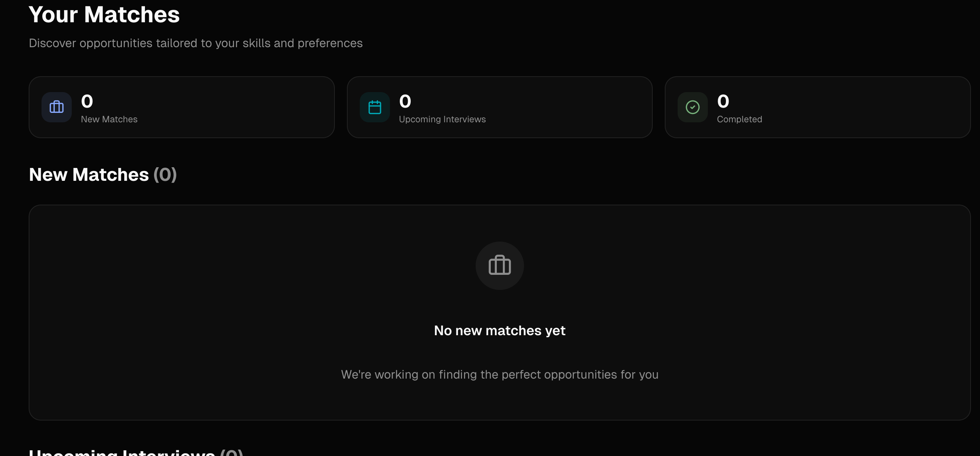The height and width of the screenshot is (456, 980).
Task: Click the 'No new matches yet' message
Action: click(499, 331)
